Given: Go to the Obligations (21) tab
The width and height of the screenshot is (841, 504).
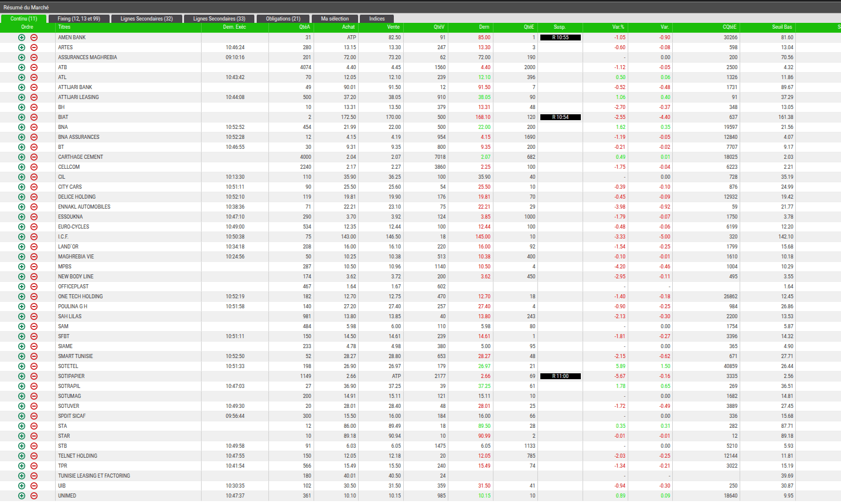Looking at the screenshot, I should [283, 19].
